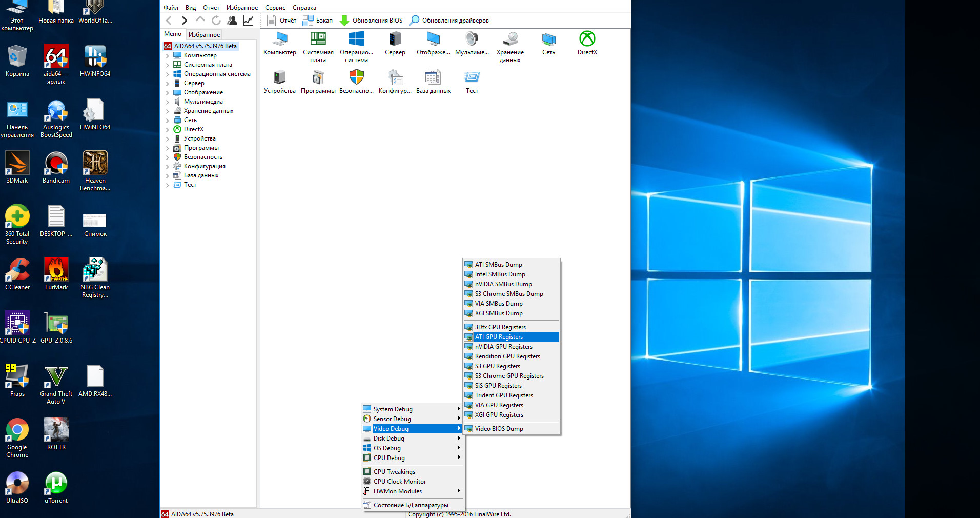980x518 pixels.
Task: Open the DirectX icon in the main panel
Action: [587, 44]
